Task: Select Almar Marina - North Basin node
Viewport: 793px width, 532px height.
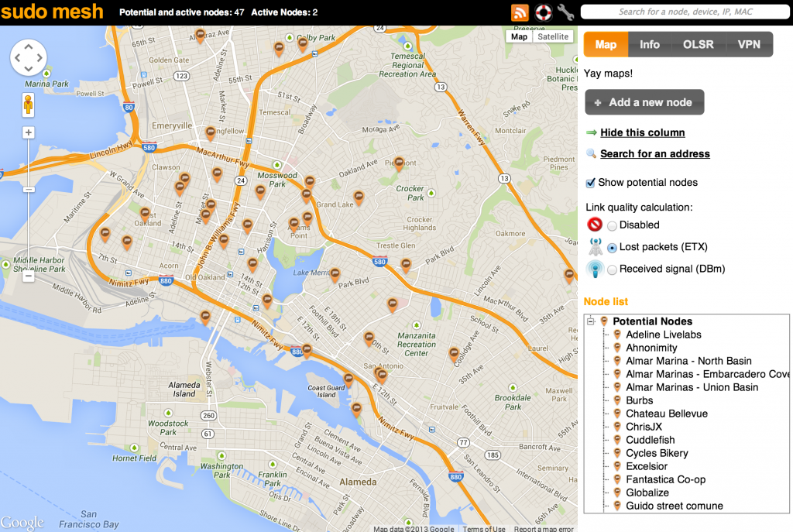Action: click(688, 361)
